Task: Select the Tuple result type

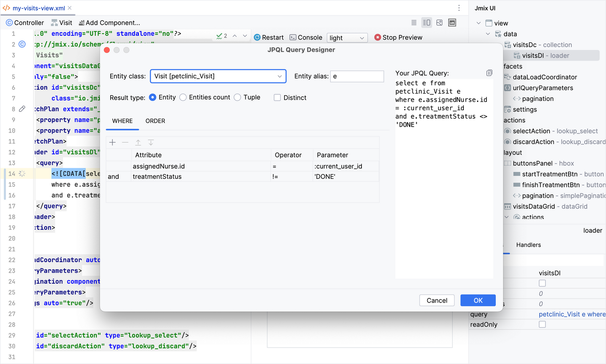Action: [247, 97]
